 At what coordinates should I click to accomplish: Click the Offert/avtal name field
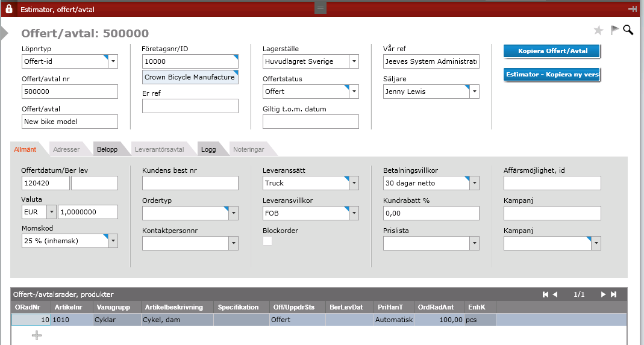(70, 122)
